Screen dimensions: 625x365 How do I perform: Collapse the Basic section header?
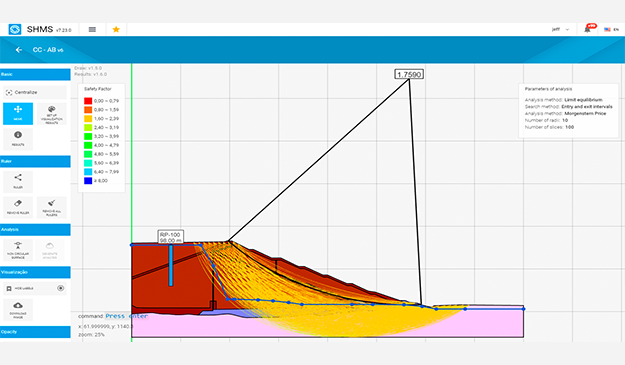pos(35,75)
